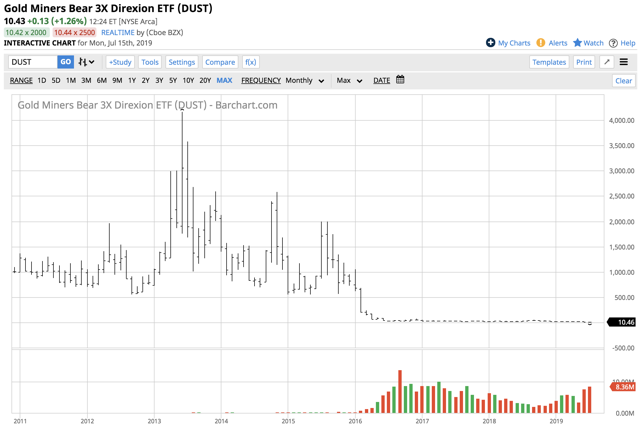Select the 9M range
Screen dimensions: 640x425
(x=117, y=80)
